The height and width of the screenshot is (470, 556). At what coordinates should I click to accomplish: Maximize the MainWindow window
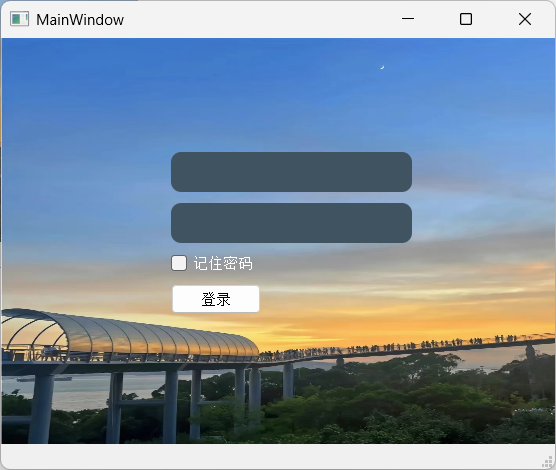466,19
